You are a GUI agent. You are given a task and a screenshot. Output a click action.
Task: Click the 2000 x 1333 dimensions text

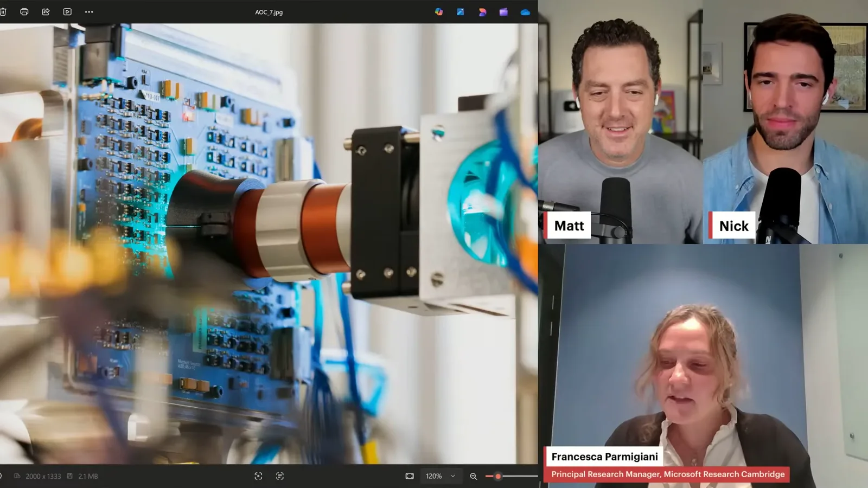tap(43, 476)
